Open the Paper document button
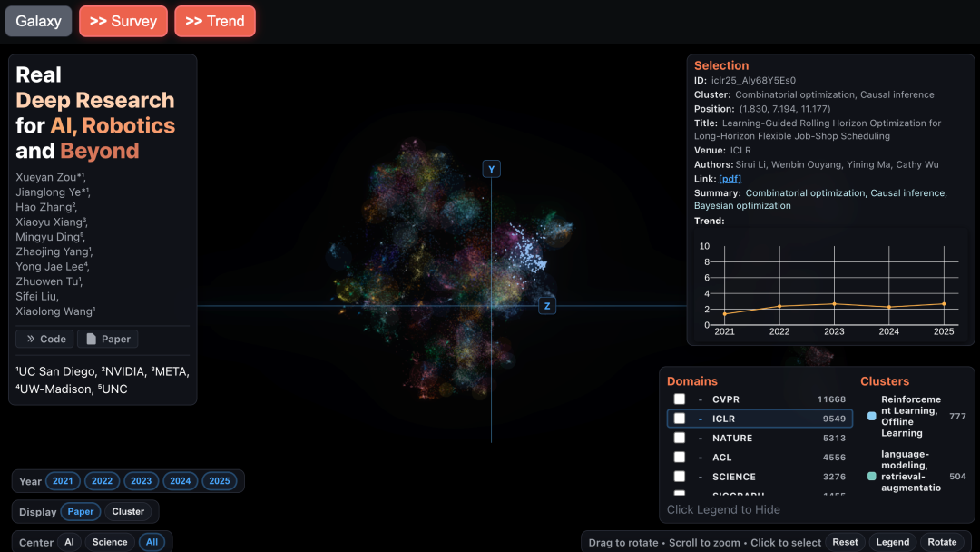This screenshot has width=980, height=552. tap(107, 339)
